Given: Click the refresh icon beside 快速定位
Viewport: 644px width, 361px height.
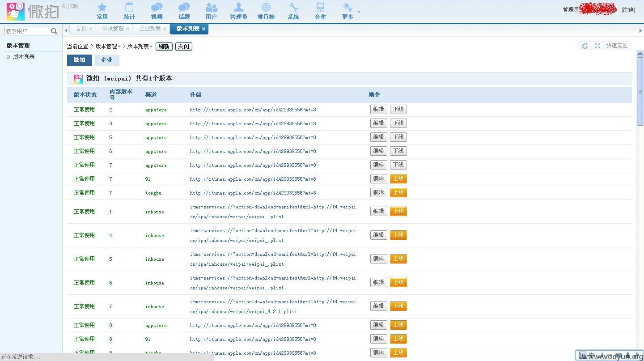Looking at the screenshot, I should click(x=585, y=46).
